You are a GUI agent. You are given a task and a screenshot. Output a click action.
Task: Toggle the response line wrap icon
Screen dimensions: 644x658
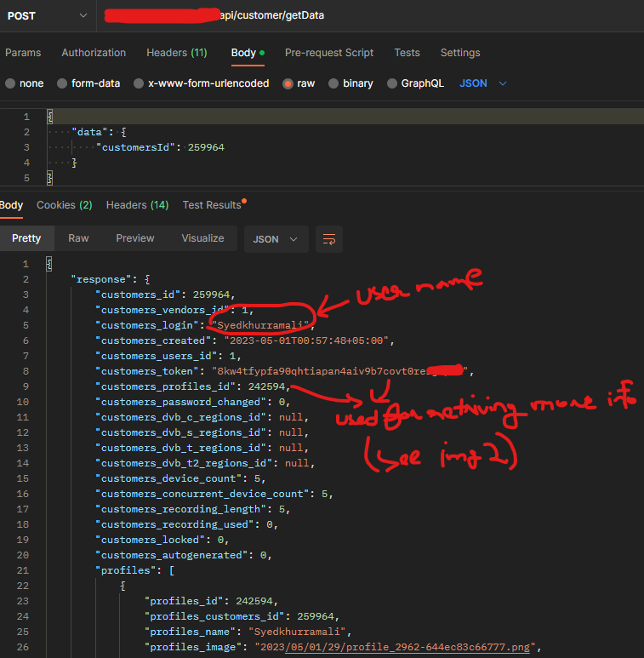tap(329, 239)
